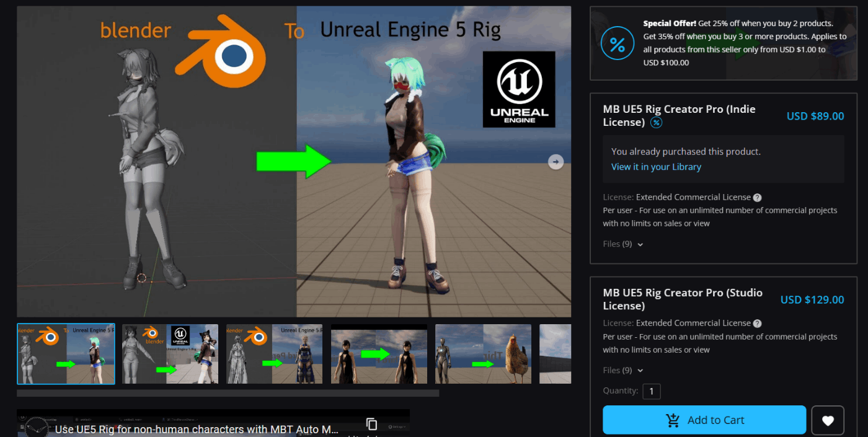Viewport: 868px width, 437px height.
Task: Show help for Studio Extended Commercial License
Action: 757,323
